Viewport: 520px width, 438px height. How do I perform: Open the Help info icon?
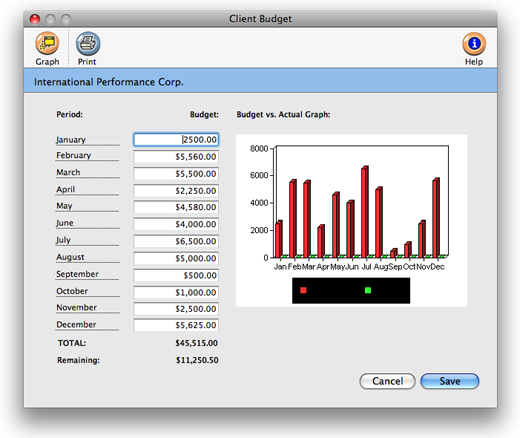pyautogui.click(x=474, y=43)
